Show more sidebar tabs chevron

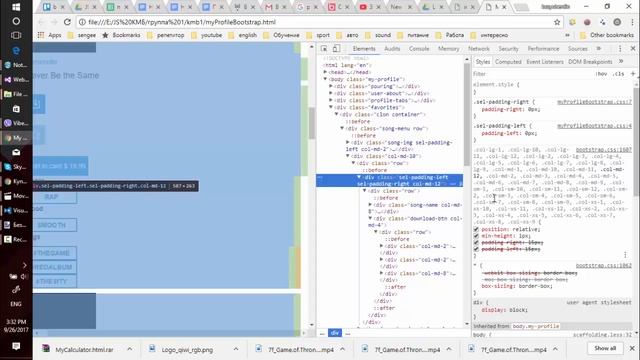click(621, 62)
